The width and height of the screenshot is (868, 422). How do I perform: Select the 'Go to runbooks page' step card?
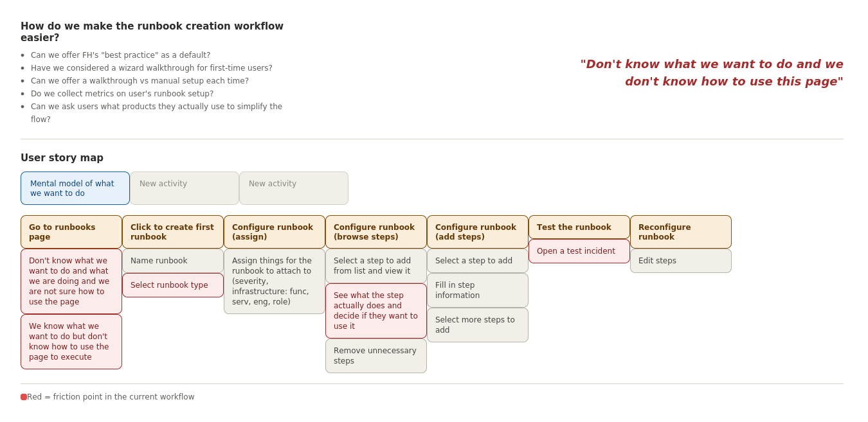pyautogui.click(x=71, y=232)
